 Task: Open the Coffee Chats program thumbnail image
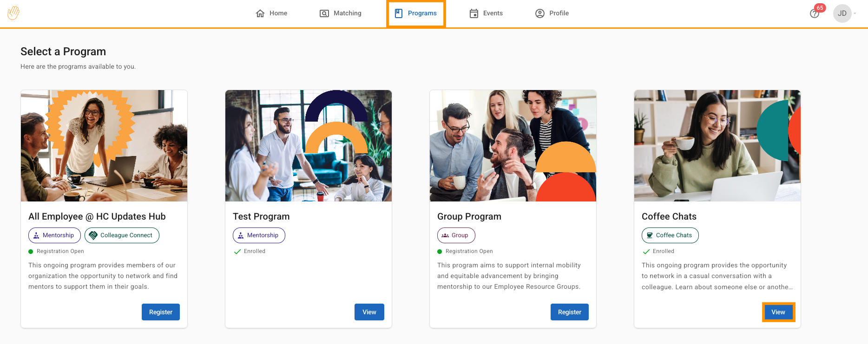(x=717, y=146)
